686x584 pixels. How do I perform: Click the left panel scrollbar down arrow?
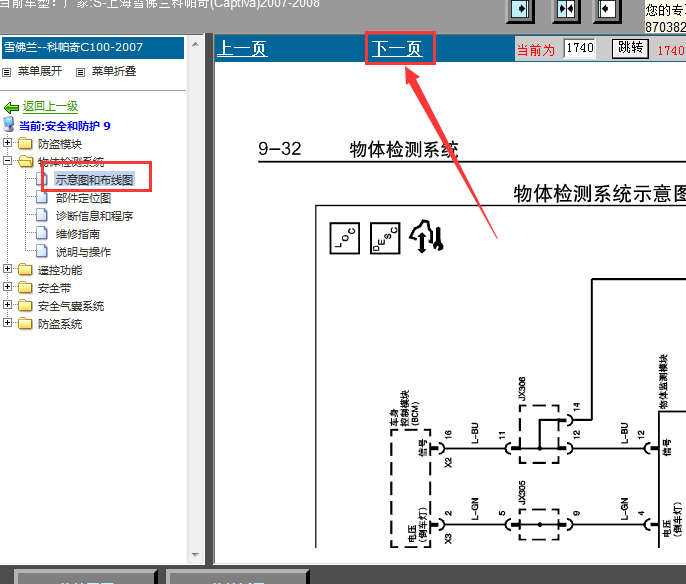tap(196, 555)
